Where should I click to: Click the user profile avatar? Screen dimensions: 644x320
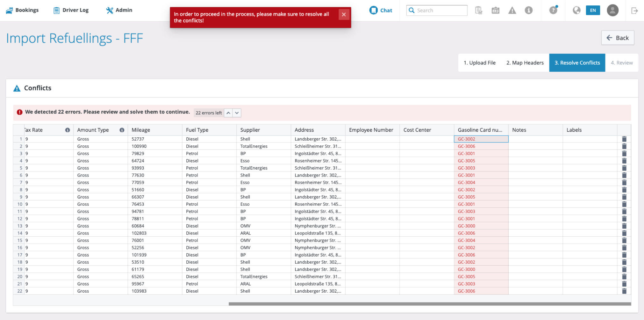tap(612, 10)
